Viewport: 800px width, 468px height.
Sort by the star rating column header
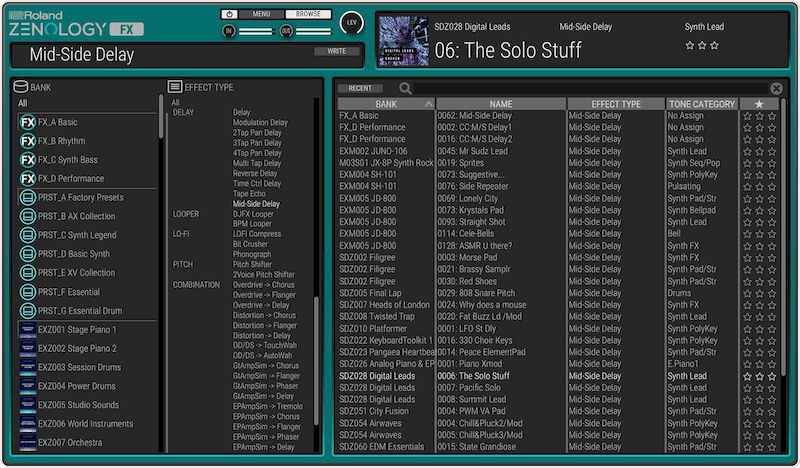pyautogui.click(x=759, y=104)
